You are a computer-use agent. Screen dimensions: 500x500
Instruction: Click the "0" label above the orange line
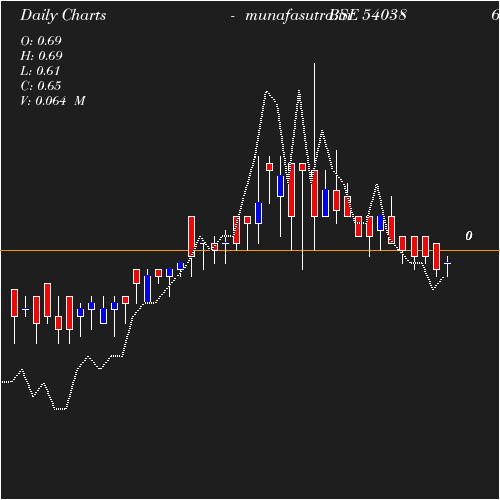(469, 236)
